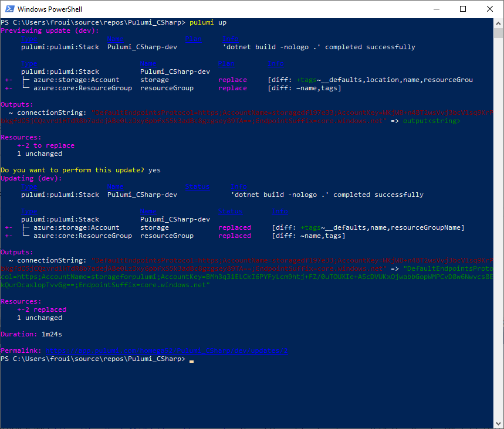Click the blinking cursor at the final prompt

192,359
